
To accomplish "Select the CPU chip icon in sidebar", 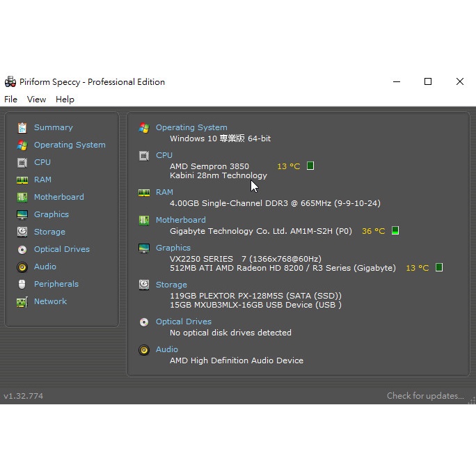I will click(22, 162).
